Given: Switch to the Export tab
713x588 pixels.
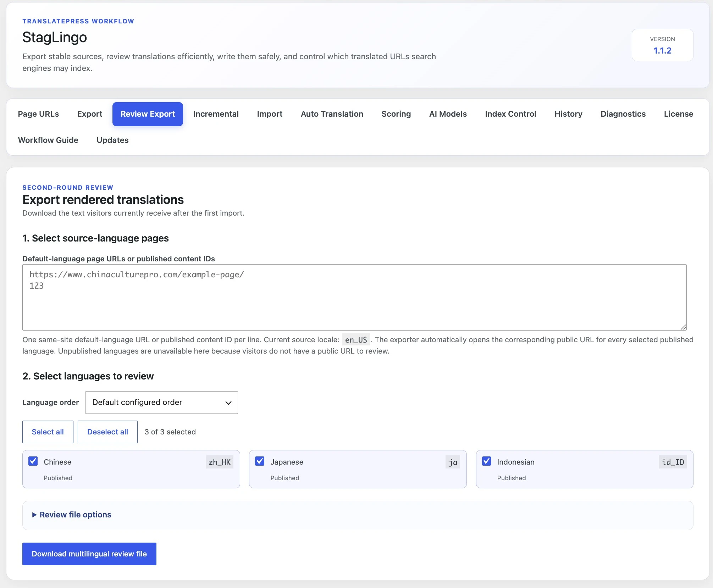Looking at the screenshot, I should pyautogui.click(x=90, y=114).
